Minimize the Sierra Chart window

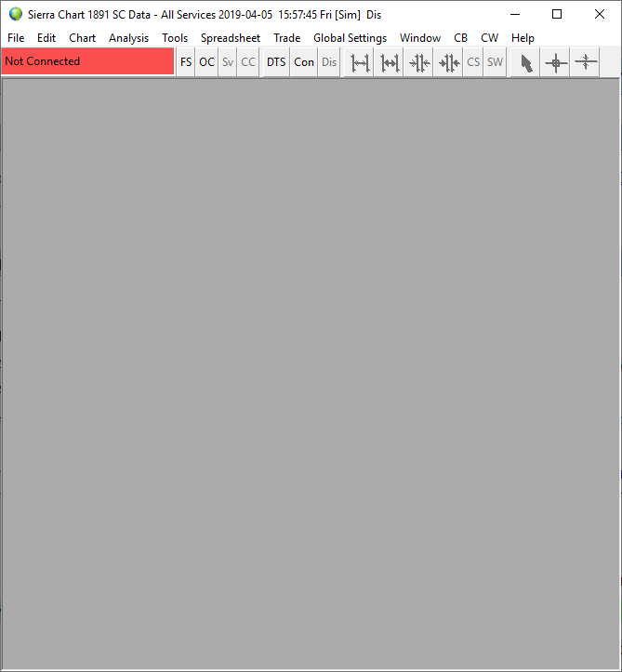(x=515, y=14)
